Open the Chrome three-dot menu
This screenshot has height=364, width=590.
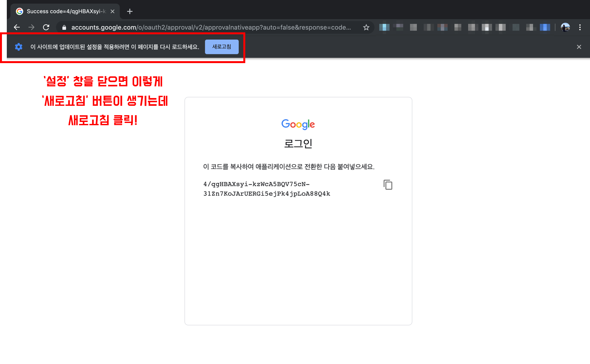[x=580, y=28]
